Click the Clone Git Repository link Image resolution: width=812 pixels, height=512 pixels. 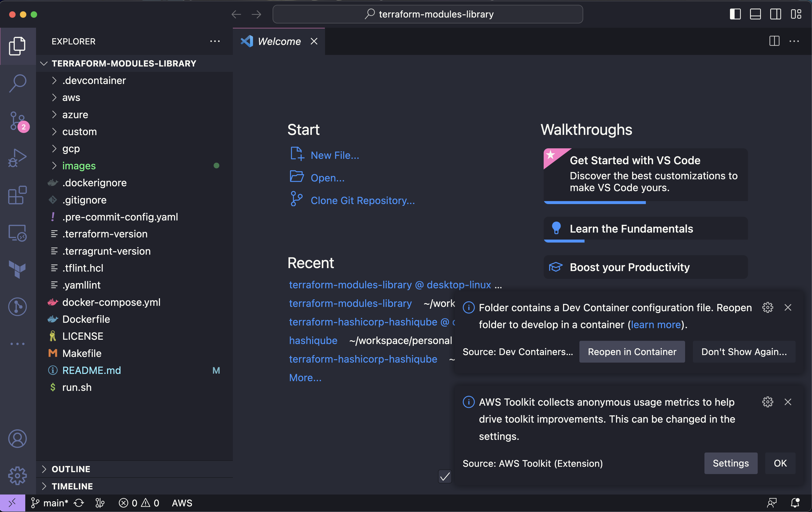click(x=362, y=201)
